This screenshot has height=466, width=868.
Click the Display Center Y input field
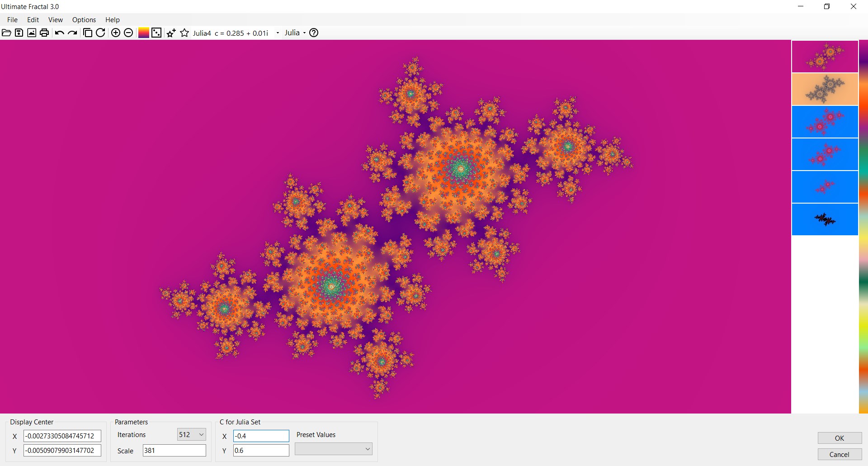(62, 451)
